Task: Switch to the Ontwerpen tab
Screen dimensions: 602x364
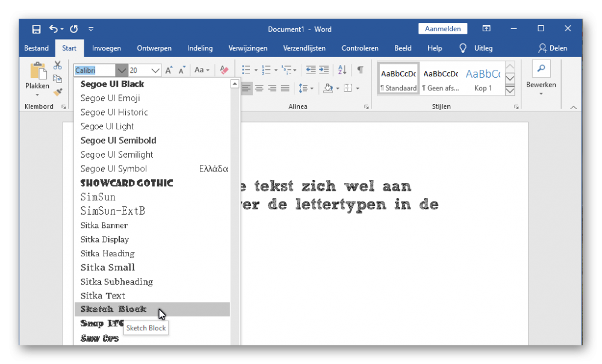Action: coord(154,48)
